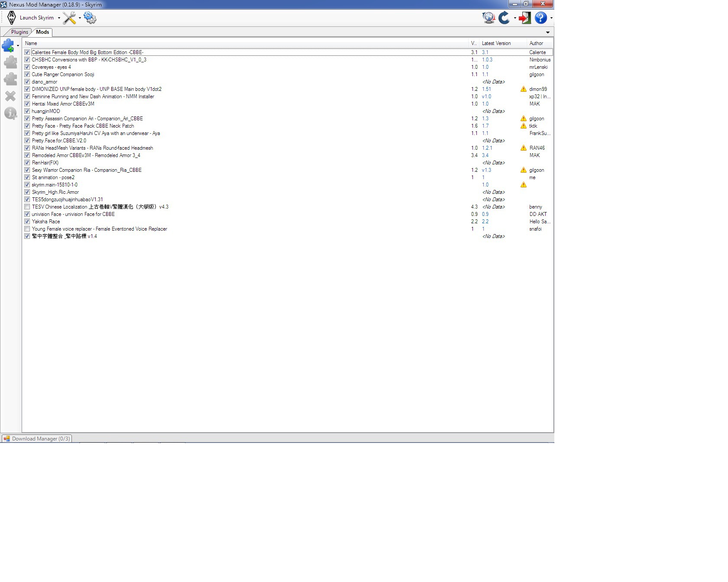This screenshot has height=582, width=728.
Task: Uncheck the Yaksha Race checkbox
Action: pos(27,222)
